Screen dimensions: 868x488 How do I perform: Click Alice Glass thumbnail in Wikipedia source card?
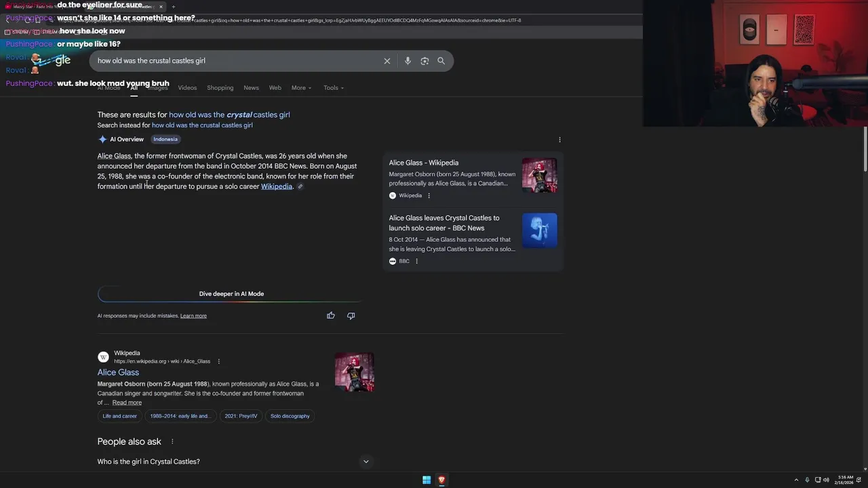tap(540, 176)
